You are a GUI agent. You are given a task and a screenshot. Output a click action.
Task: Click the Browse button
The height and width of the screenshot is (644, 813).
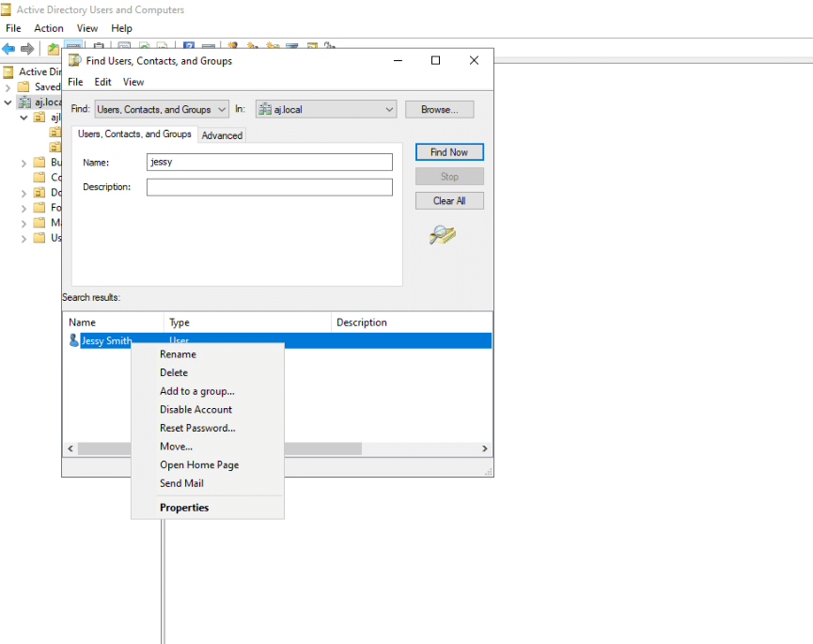tap(439, 110)
